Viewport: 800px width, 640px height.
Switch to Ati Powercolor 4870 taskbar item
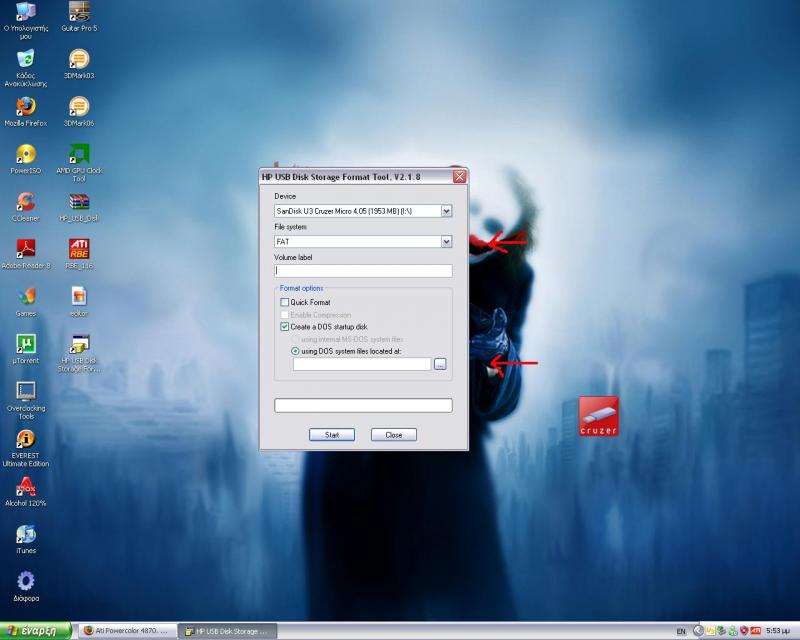click(x=127, y=631)
